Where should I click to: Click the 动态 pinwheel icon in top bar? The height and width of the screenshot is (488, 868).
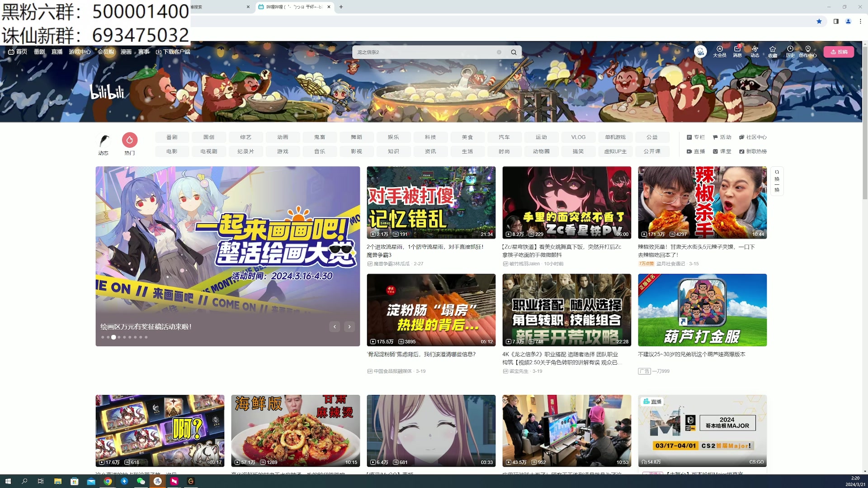[x=755, y=52]
